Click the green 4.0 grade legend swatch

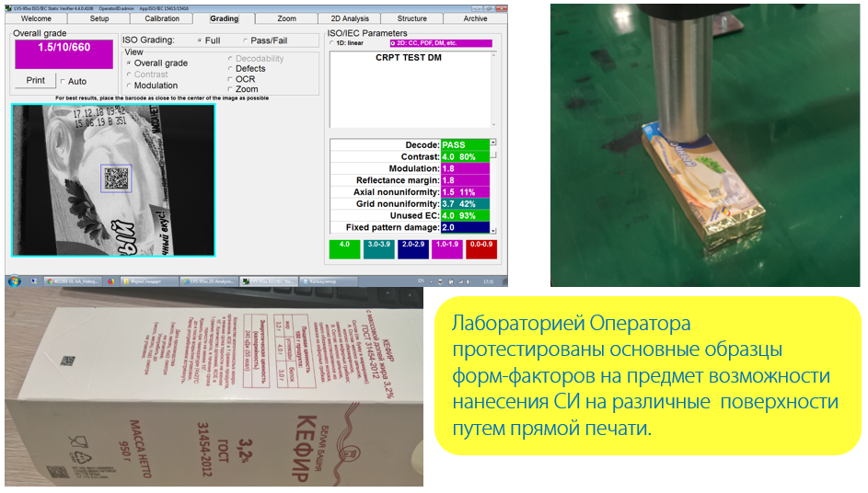click(x=344, y=249)
